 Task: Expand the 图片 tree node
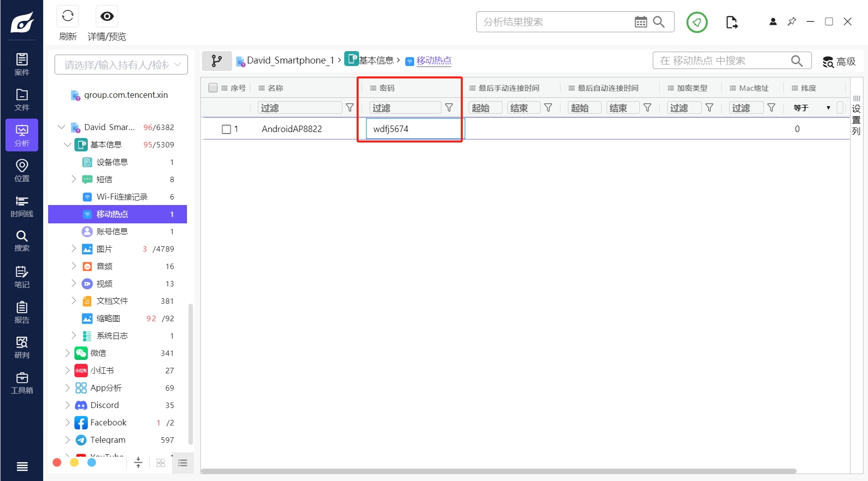click(x=73, y=249)
